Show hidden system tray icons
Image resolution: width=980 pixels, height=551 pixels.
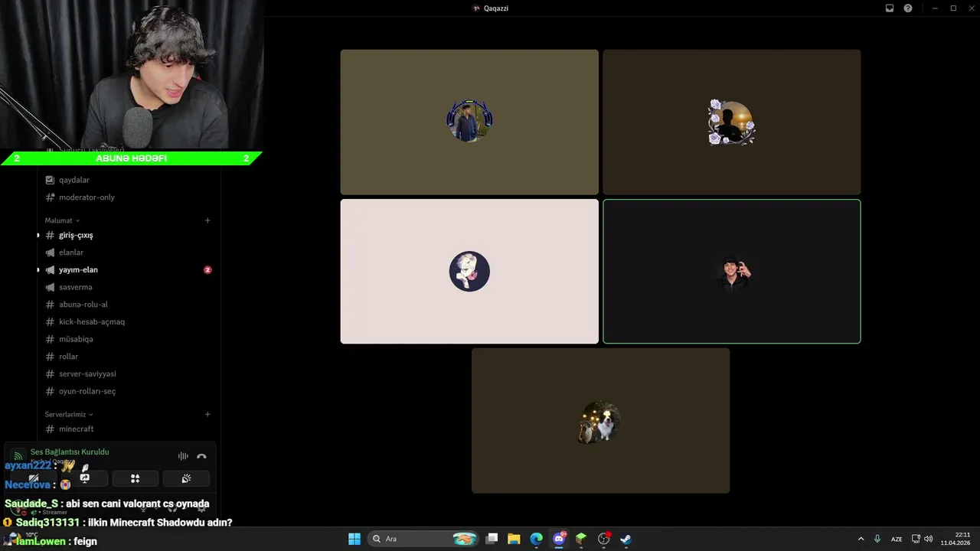point(861,539)
